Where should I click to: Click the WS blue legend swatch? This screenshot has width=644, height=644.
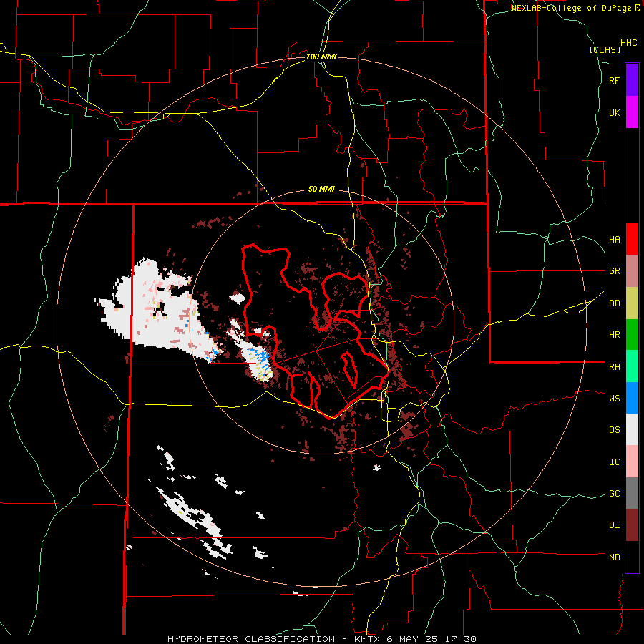632,398
